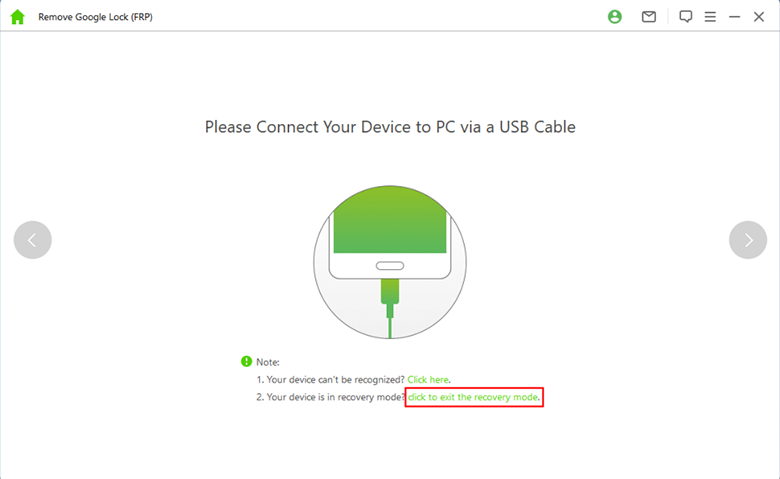The height and width of the screenshot is (479, 780).
Task: Open the hamburger menu
Action: point(710,17)
